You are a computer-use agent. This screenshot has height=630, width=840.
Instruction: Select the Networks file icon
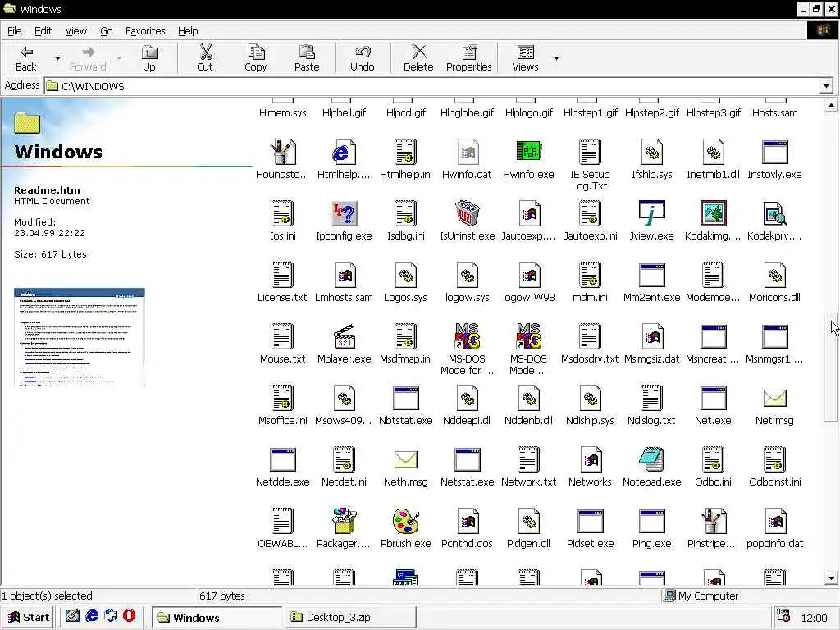(x=590, y=459)
